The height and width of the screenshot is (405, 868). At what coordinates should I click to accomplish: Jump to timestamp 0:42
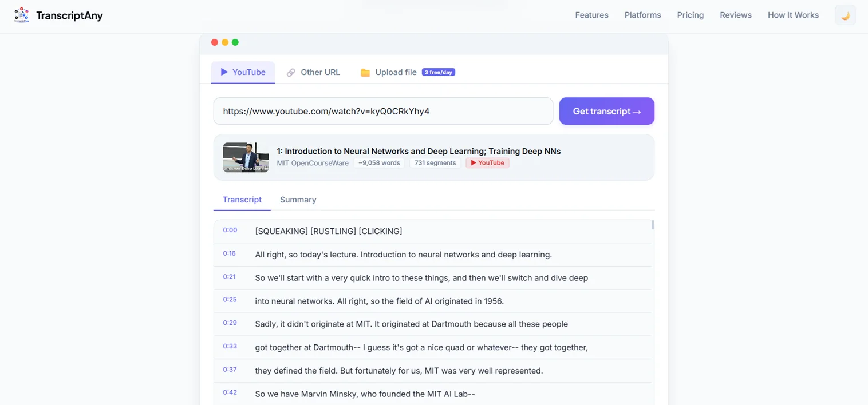click(230, 392)
